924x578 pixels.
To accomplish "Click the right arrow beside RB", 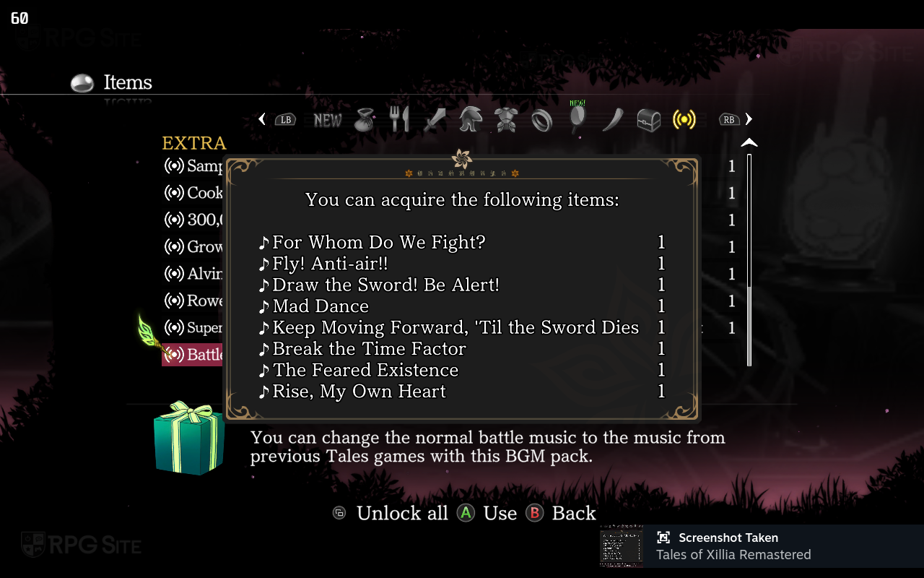I will point(749,119).
